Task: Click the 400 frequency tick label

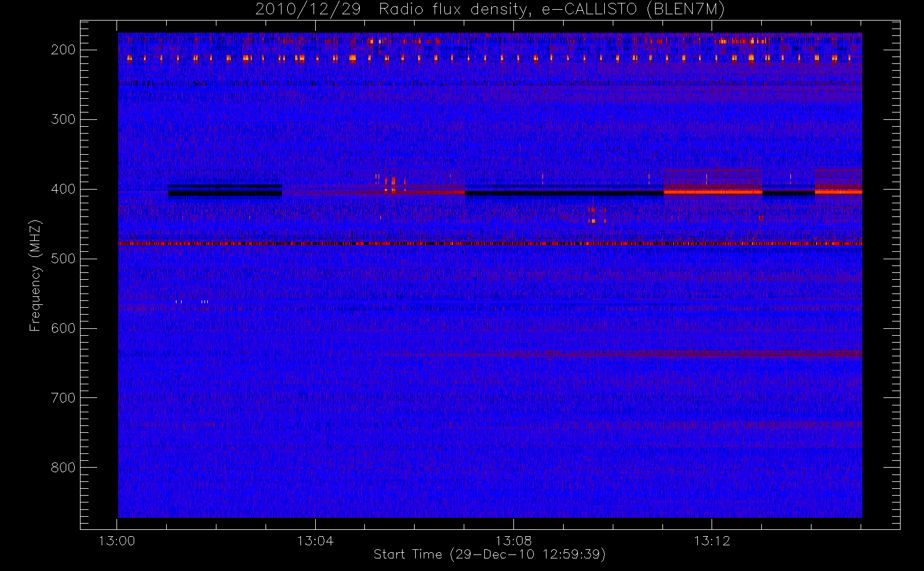Action: click(x=63, y=189)
